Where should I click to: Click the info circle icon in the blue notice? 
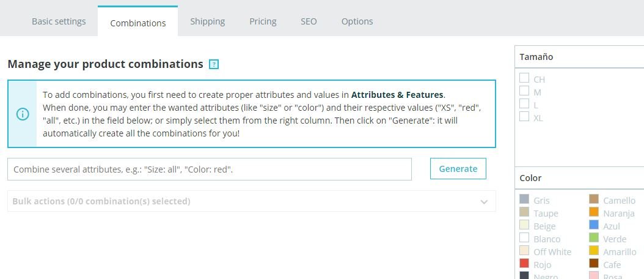pyautogui.click(x=23, y=114)
